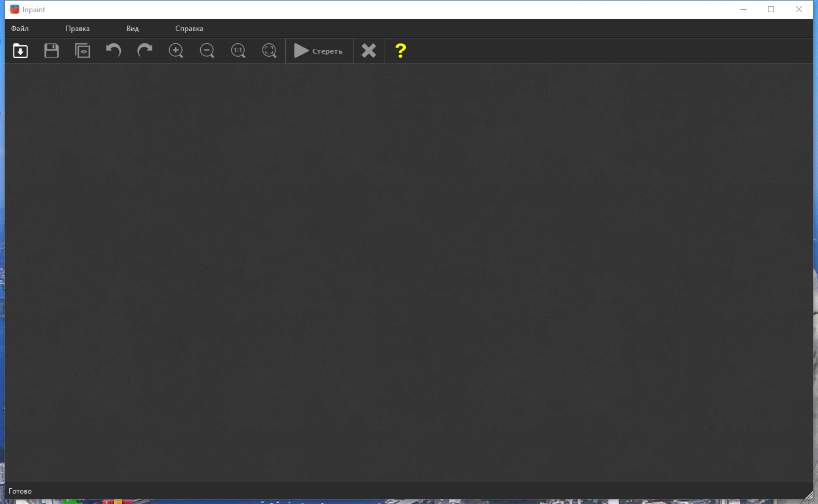Open the Вид menu
The width and height of the screenshot is (818, 504).
(x=132, y=29)
